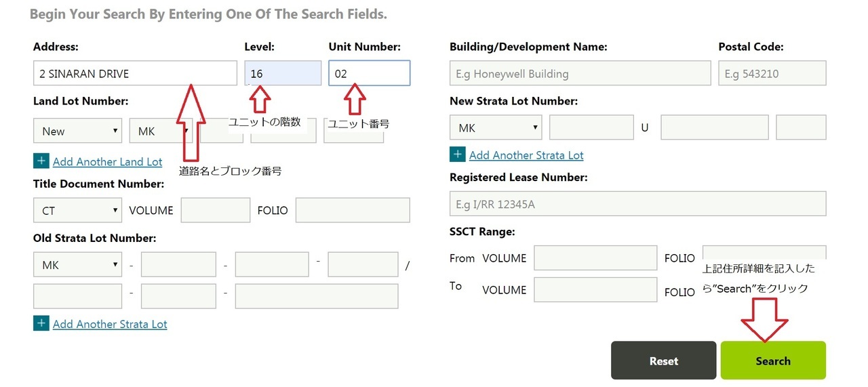868x387 pixels.
Task: Click the Level input field
Action: pos(283,73)
